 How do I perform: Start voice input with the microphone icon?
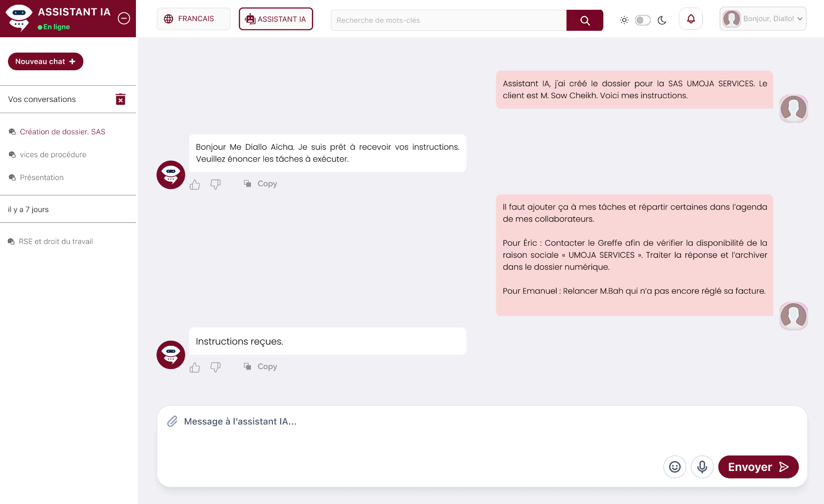pos(702,467)
